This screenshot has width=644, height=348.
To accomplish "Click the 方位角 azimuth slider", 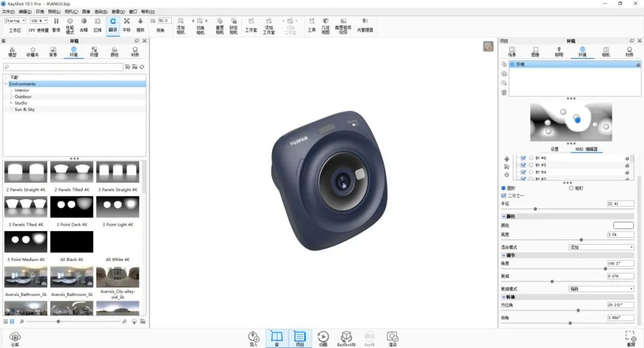I will (x=568, y=310).
